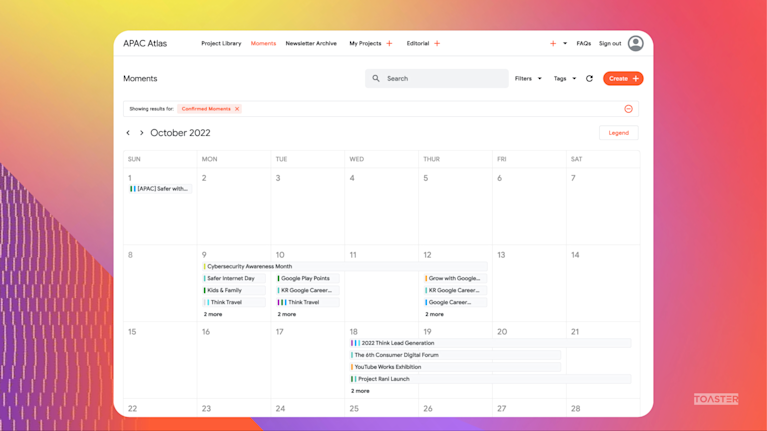Screen dimensions: 767x431
Task: Select October 16 on the calendar
Action: 234,360
